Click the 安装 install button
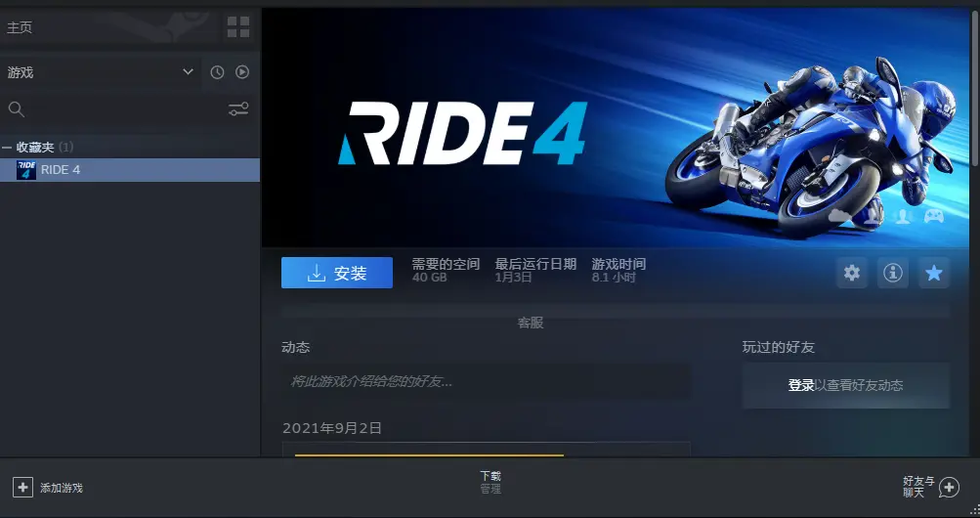 tap(337, 273)
